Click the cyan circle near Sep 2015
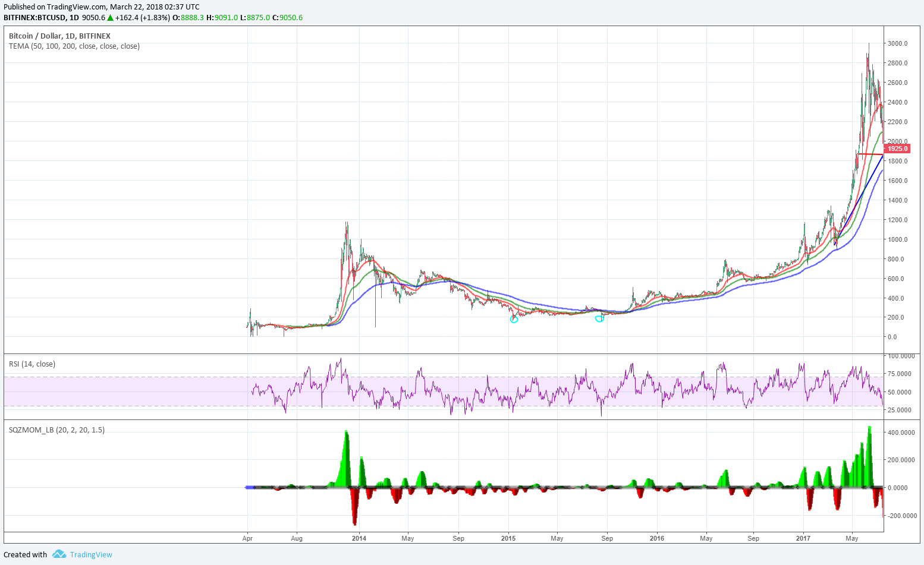This screenshot has width=924, height=565. (599, 319)
